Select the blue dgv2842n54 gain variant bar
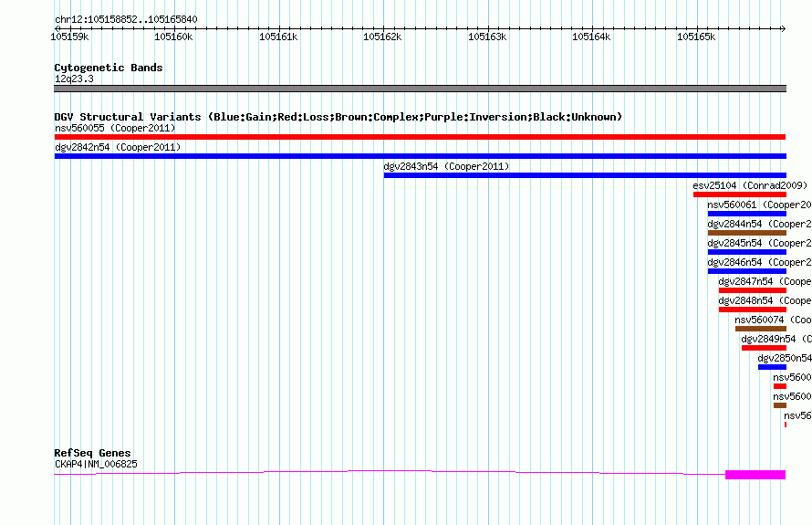 [420, 156]
